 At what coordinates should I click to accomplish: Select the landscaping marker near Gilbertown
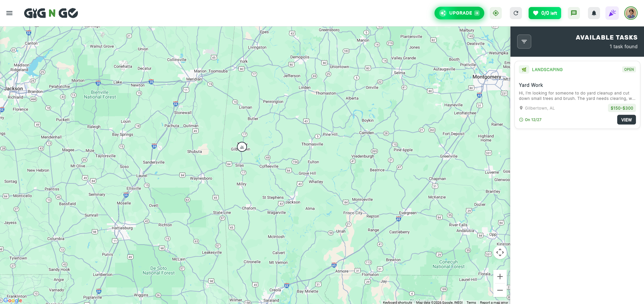(242, 147)
